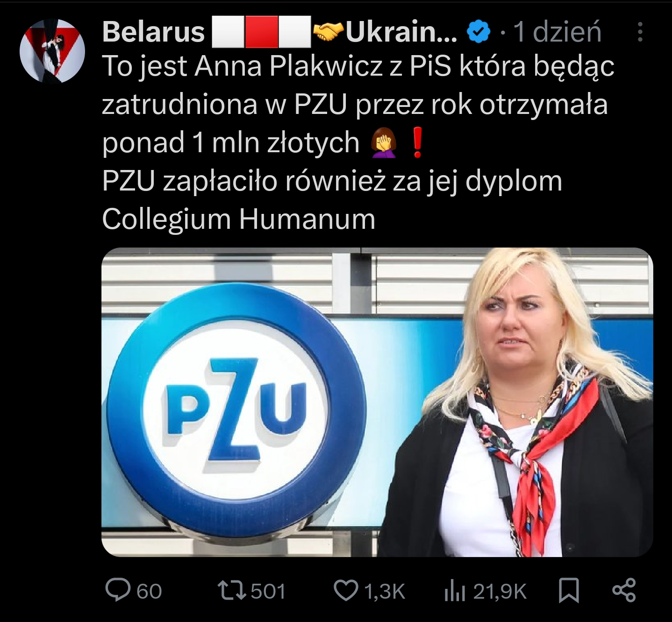Click the handshake emoji in display name
Image resolution: width=672 pixels, height=622 pixels.
click(329, 32)
